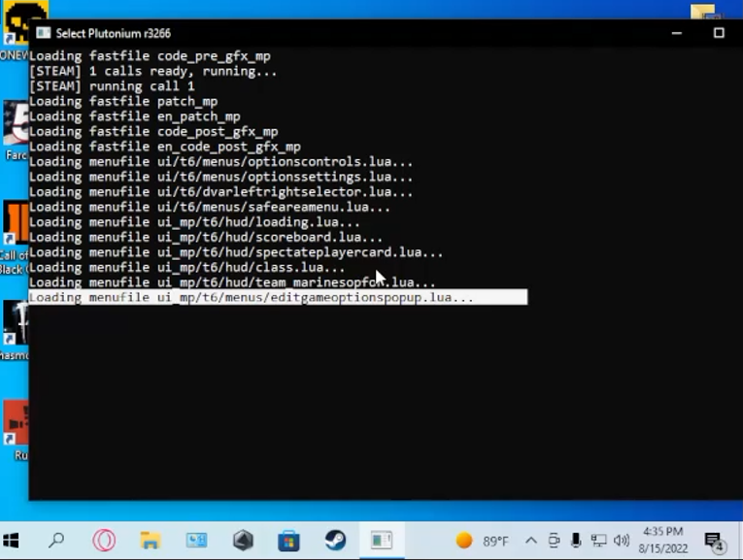
Task: Click the '[STEAM] running call 1' line
Action: (x=112, y=86)
